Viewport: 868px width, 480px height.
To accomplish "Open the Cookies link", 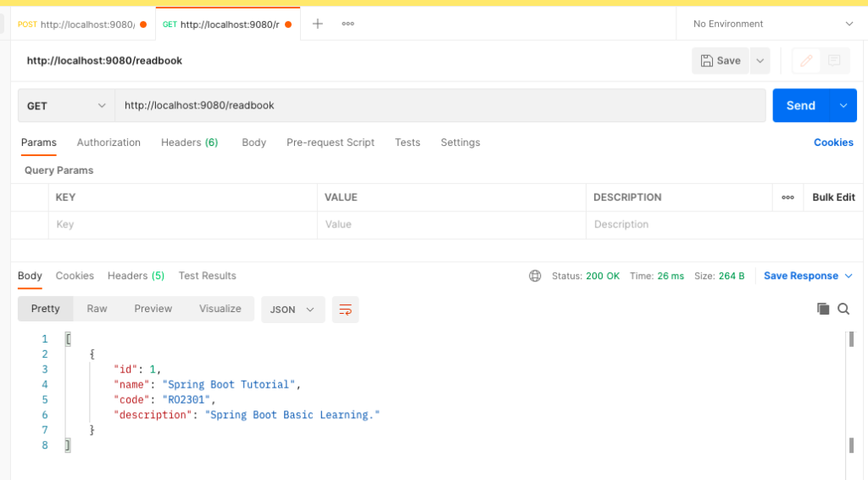I will [x=833, y=142].
